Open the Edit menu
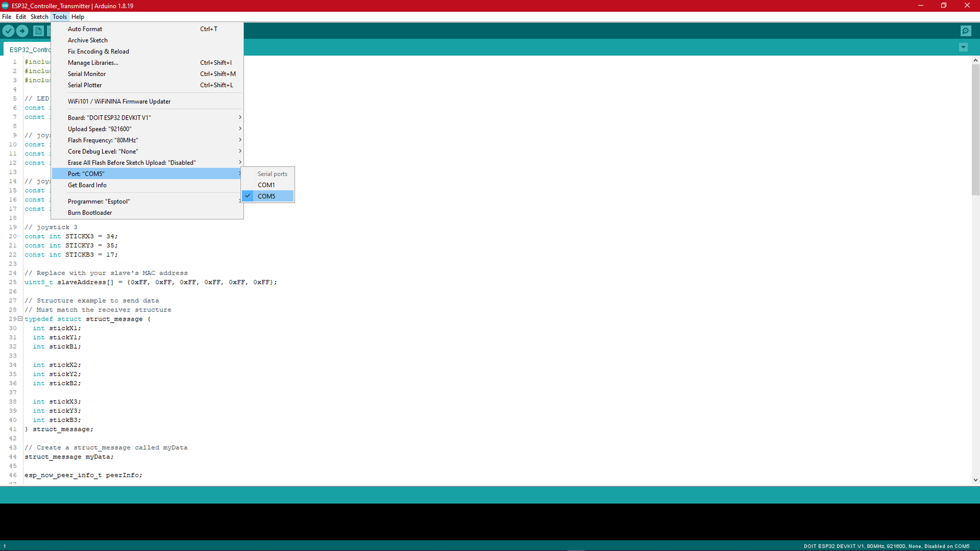Image resolution: width=980 pixels, height=551 pixels. (x=21, y=17)
